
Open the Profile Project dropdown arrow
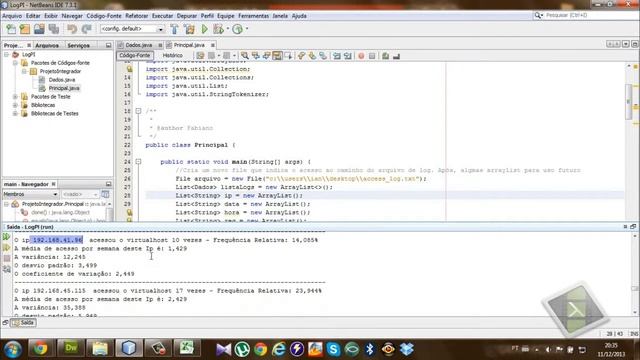coord(247,29)
